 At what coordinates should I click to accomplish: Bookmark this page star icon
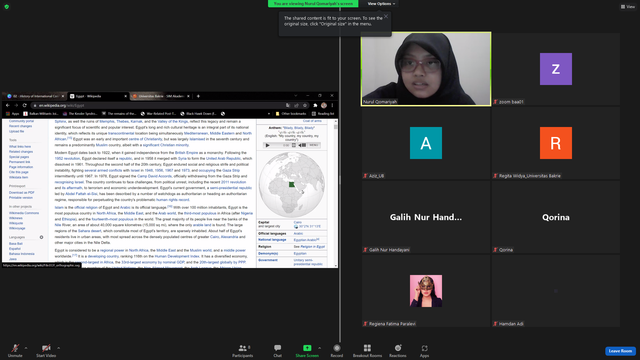pyautogui.click(x=305, y=105)
